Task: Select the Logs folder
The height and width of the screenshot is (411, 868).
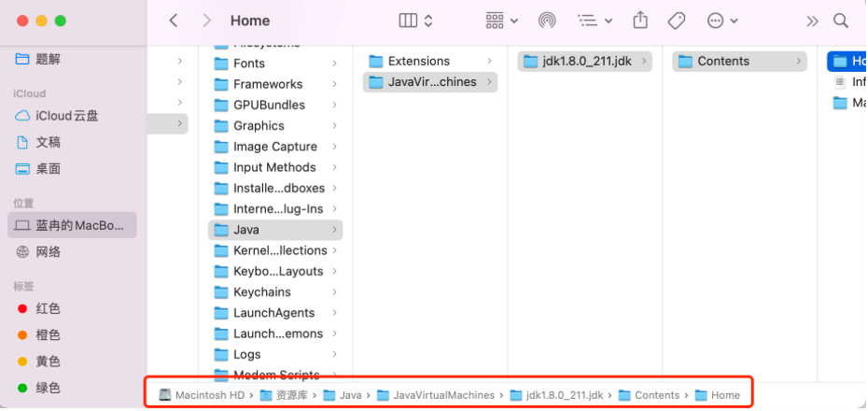Action: (275, 355)
